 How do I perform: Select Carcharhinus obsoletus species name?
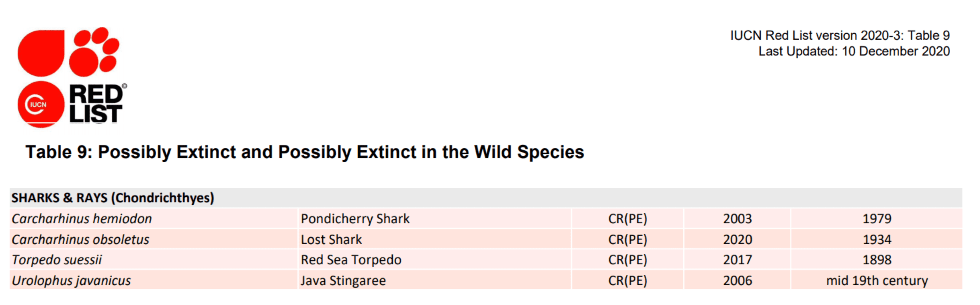click(x=80, y=239)
